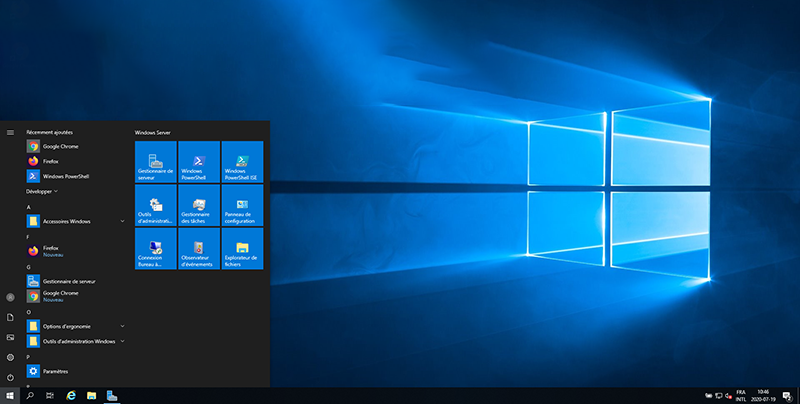
Task: Switch to Server Manager on the taskbar
Action: point(112,396)
